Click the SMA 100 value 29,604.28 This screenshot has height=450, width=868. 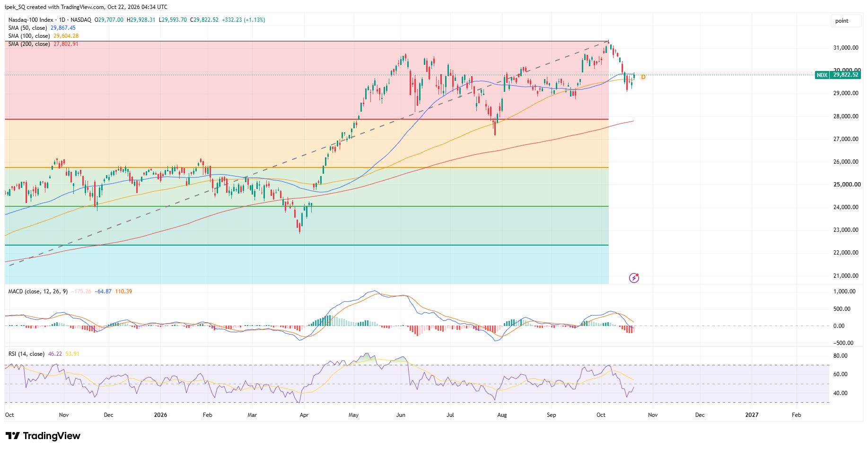coord(66,36)
